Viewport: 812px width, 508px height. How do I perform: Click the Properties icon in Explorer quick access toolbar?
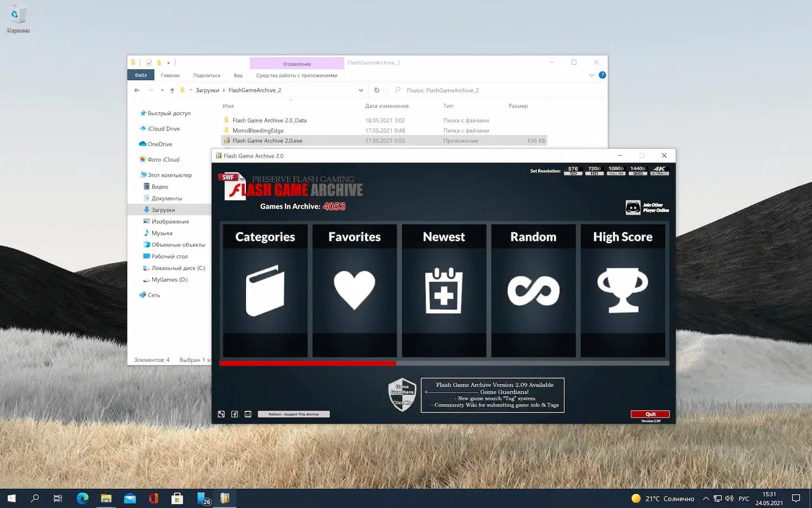(149, 63)
